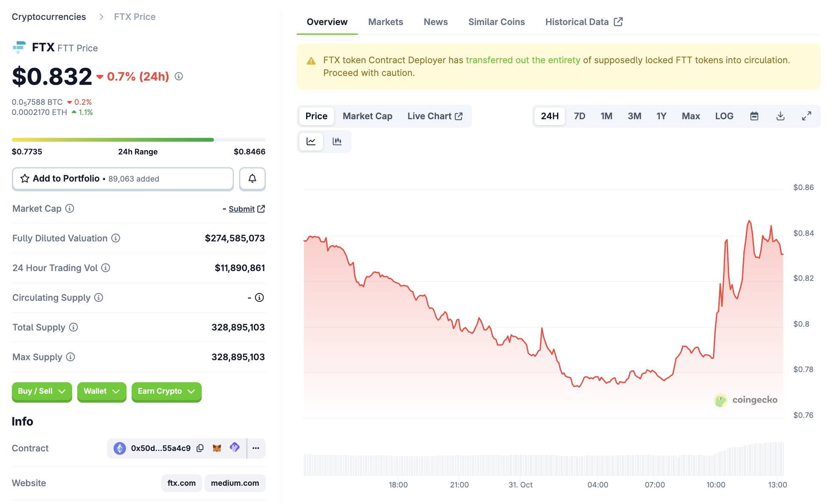The width and height of the screenshot is (833, 504).
Task: Expand chart to fullscreen icon
Action: [806, 116]
